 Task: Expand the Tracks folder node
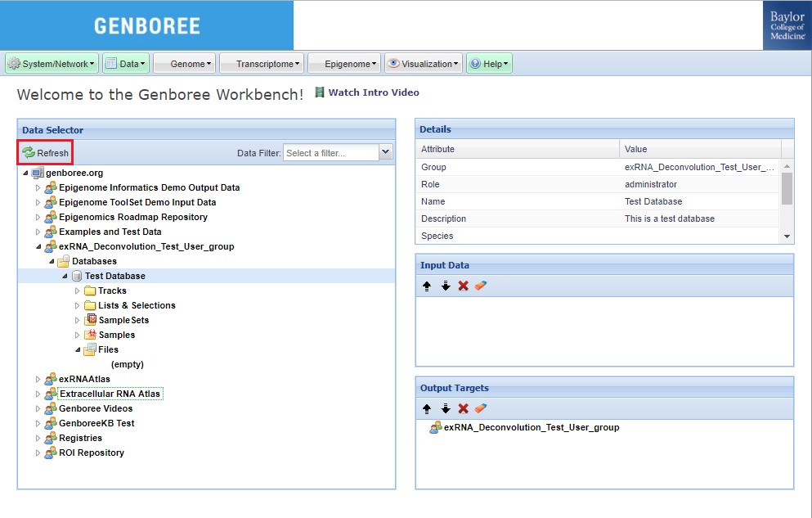tap(78, 291)
